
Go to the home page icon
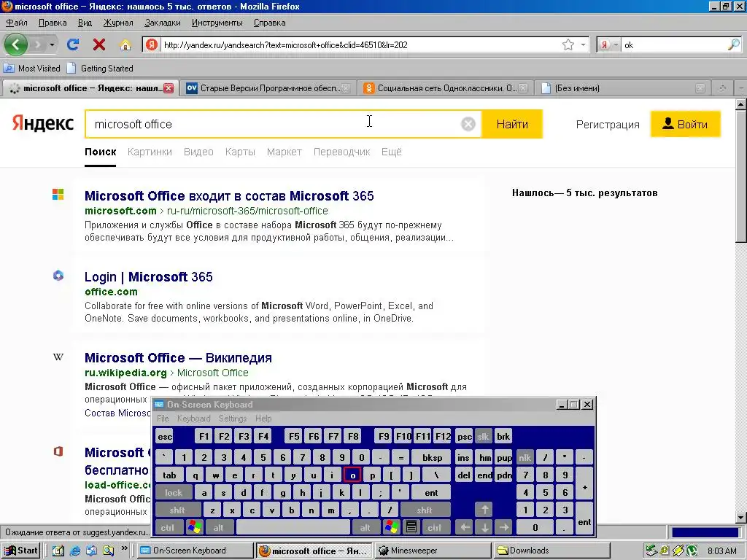(125, 44)
